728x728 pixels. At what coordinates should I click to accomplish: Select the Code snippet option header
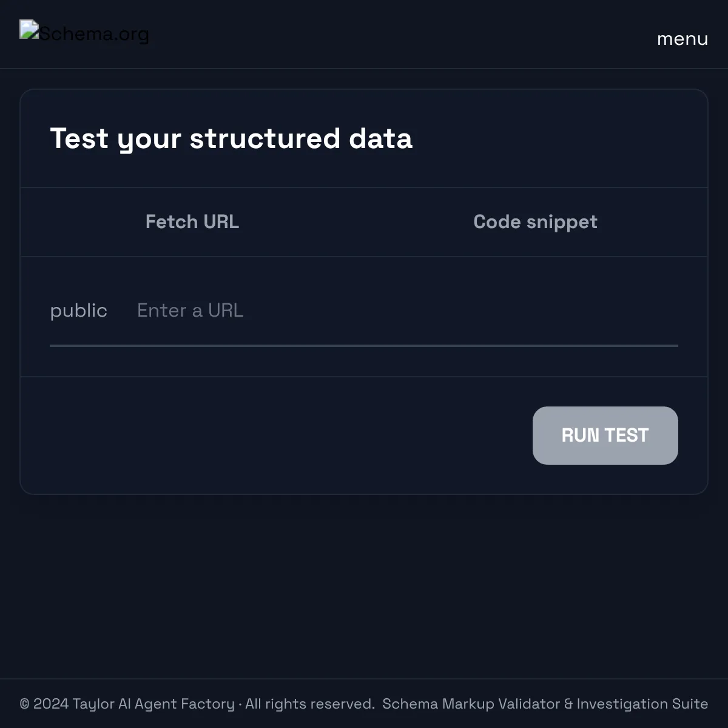[x=535, y=222]
